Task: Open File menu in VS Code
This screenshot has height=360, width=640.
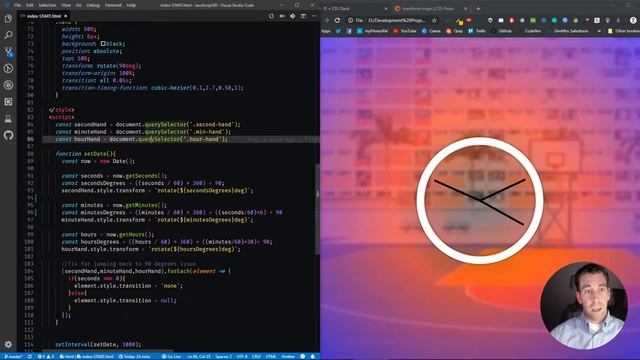Action: (x=18, y=5)
